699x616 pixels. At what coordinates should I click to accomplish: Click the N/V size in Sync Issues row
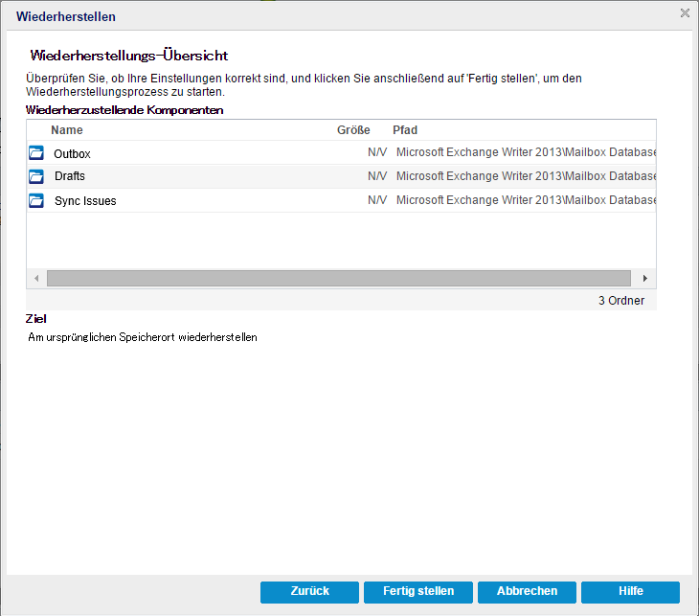coord(377,200)
